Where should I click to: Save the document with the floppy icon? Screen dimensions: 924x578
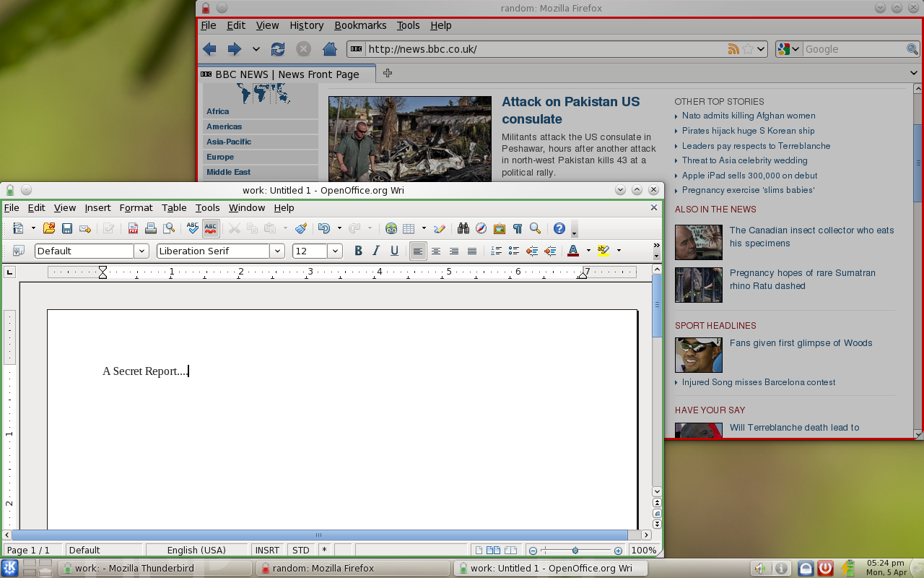(x=67, y=228)
